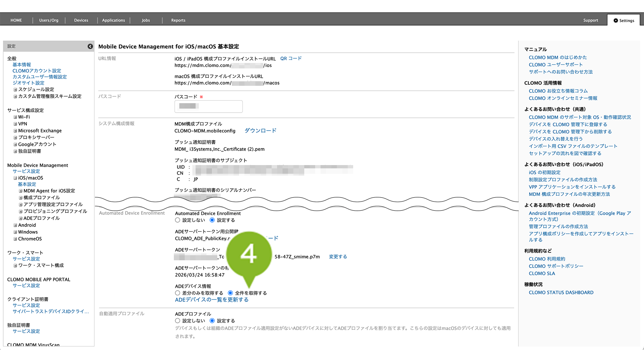Expand the Windows tree node
Screen dimensions: 644x362
click(x=15, y=232)
